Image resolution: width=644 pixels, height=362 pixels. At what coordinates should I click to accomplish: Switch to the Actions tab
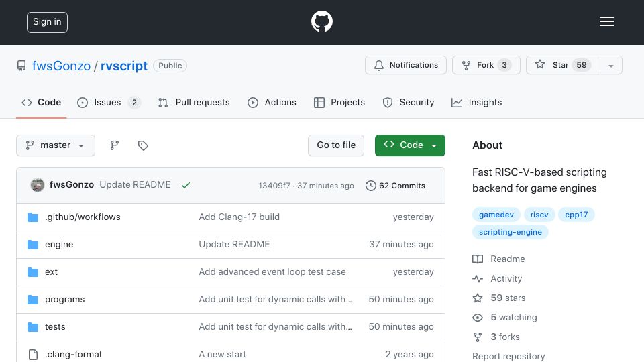coord(272,102)
